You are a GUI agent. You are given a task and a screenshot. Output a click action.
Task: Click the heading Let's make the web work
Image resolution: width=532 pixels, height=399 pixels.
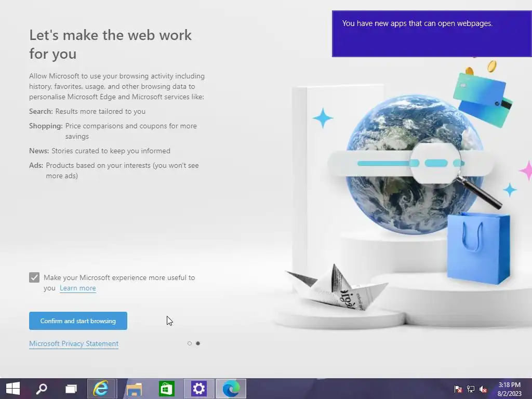pyautogui.click(x=111, y=45)
